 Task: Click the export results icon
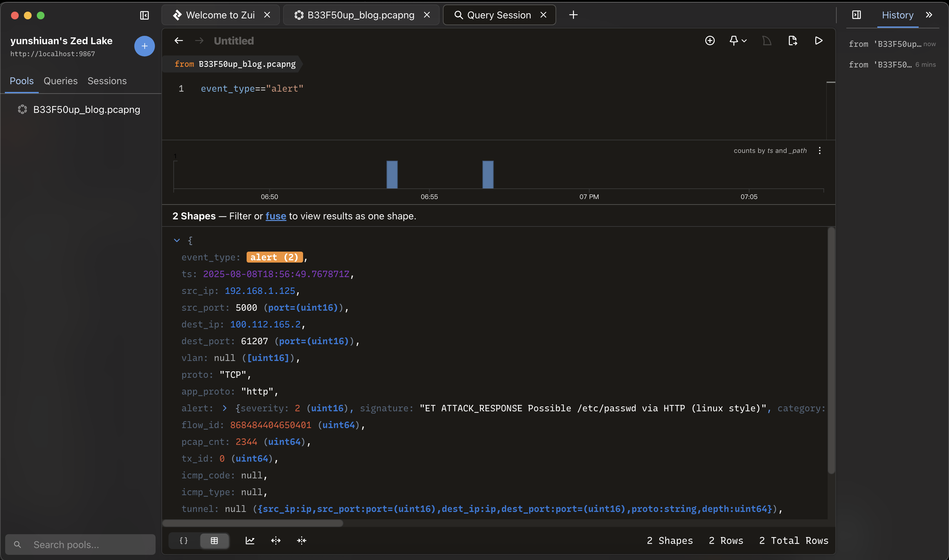[793, 41]
